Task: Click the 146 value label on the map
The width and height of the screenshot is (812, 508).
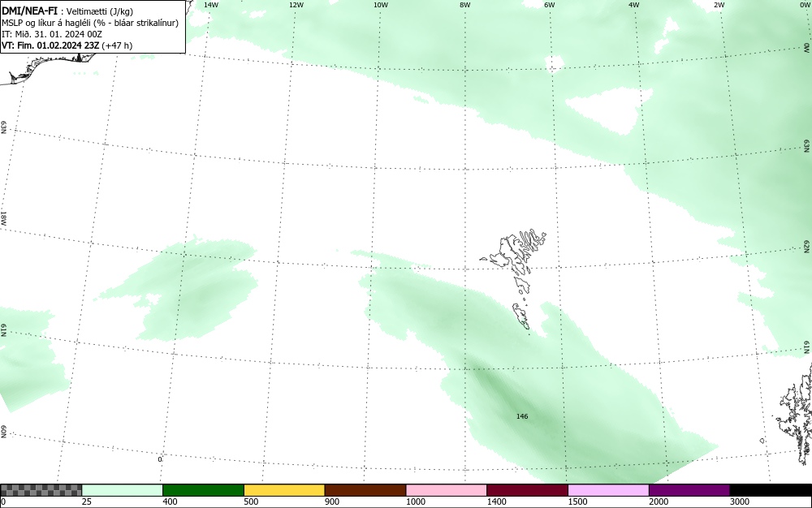Action: (x=522, y=416)
